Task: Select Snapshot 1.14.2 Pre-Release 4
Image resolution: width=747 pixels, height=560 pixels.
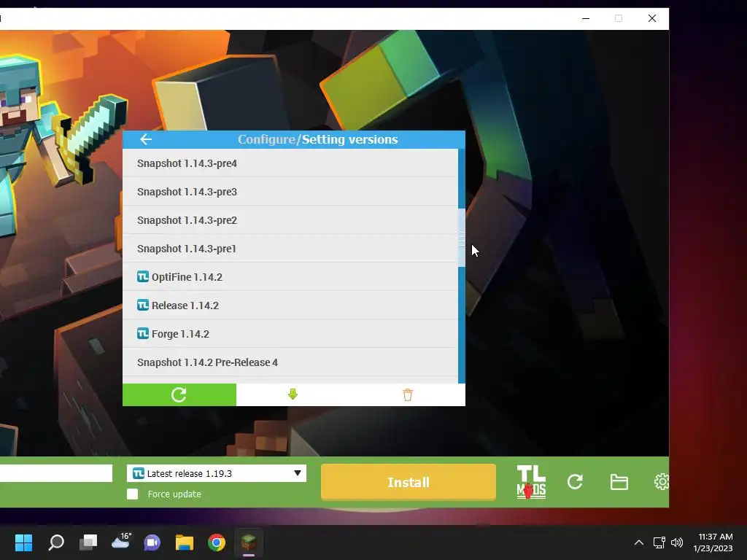Action: (x=290, y=362)
